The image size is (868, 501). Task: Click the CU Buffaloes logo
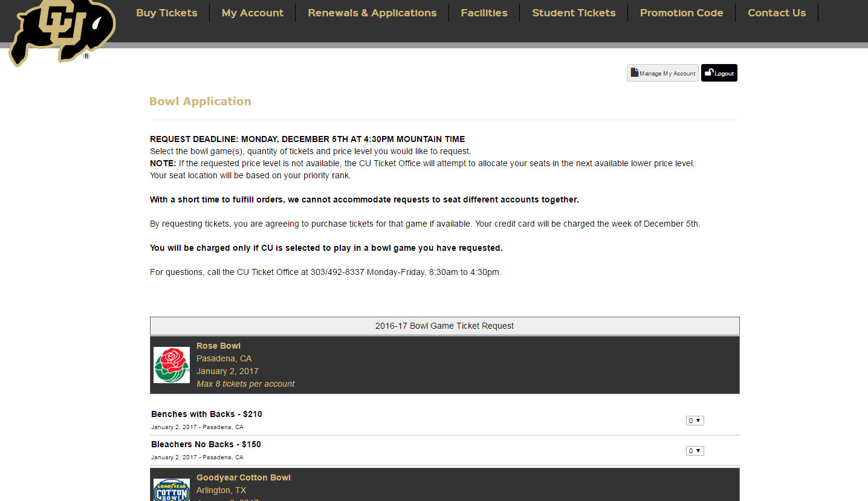60,30
